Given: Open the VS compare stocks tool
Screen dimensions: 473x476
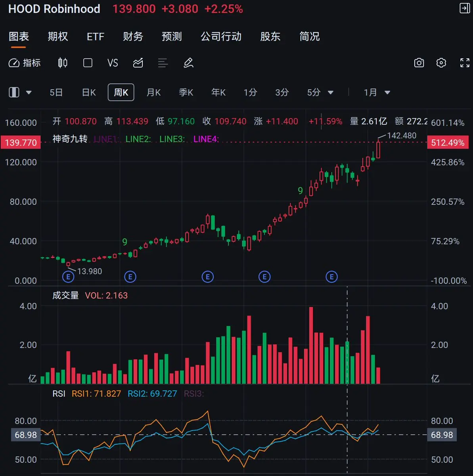Looking at the screenshot, I should [x=113, y=63].
